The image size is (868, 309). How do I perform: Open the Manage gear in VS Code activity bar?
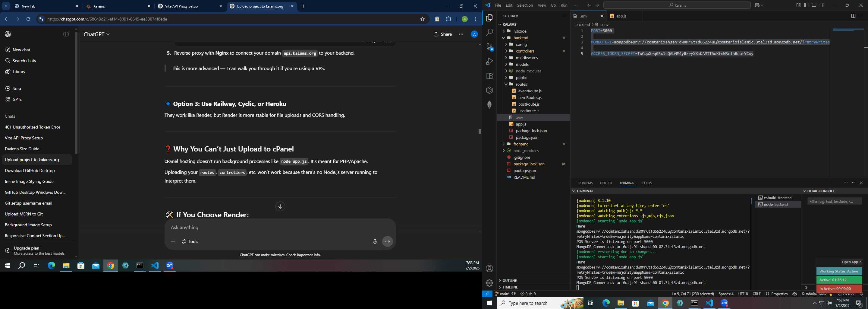[489, 283]
